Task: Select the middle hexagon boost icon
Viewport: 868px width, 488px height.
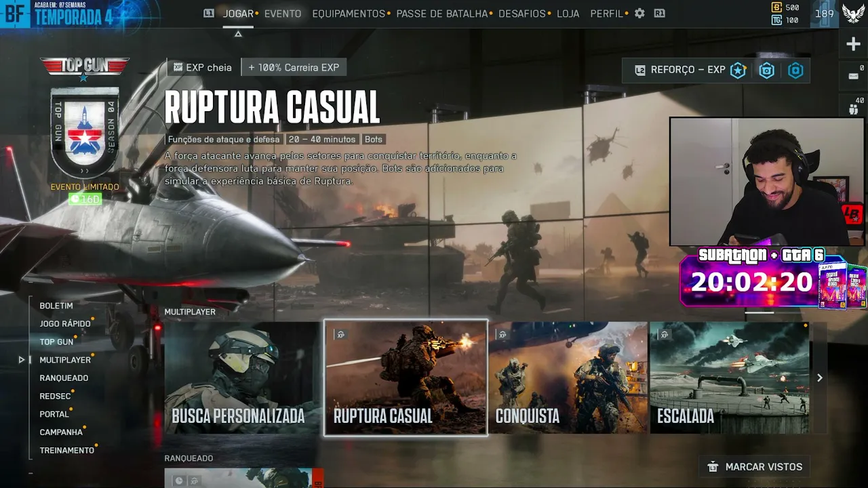Action: [767, 70]
